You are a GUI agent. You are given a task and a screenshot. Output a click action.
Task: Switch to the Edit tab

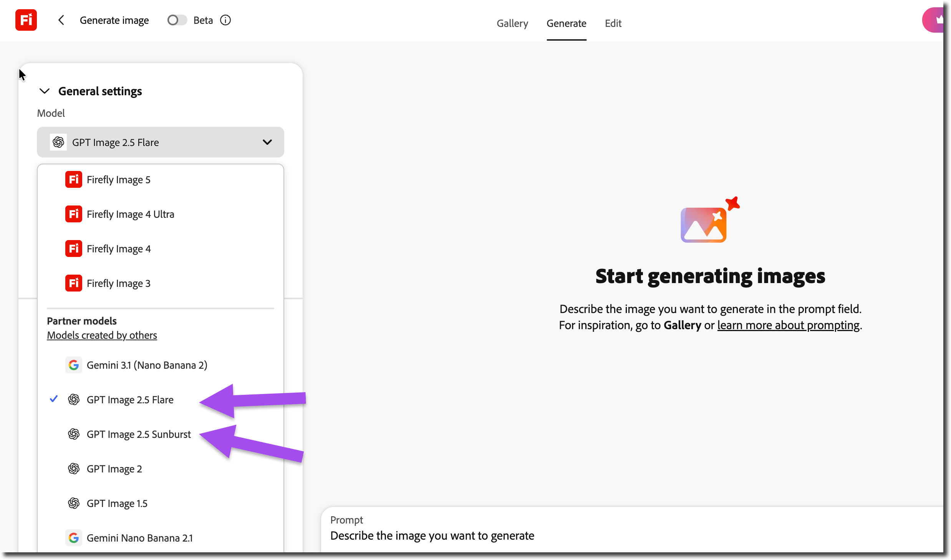point(613,23)
